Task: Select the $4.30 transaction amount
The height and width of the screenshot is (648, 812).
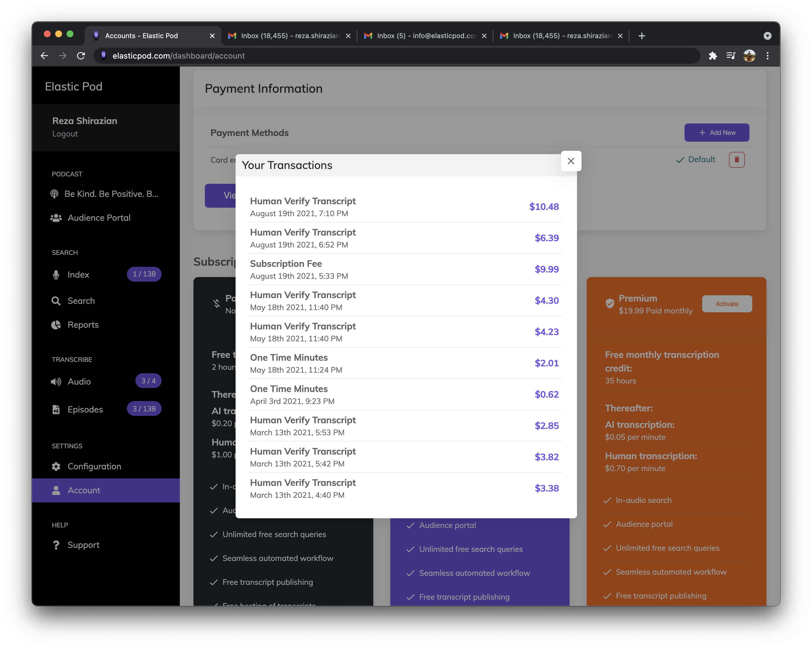Action: click(x=547, y=300)
